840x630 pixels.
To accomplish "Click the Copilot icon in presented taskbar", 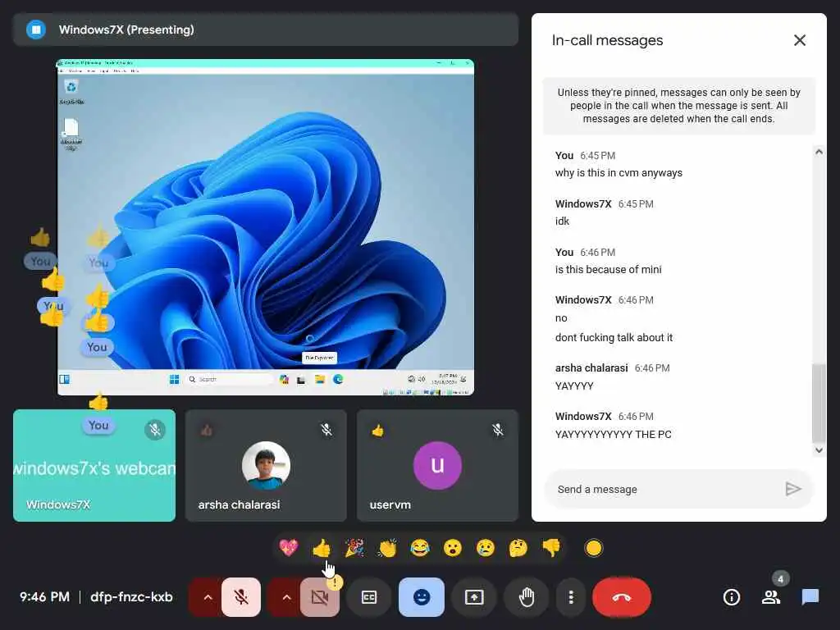I will 284,379.
